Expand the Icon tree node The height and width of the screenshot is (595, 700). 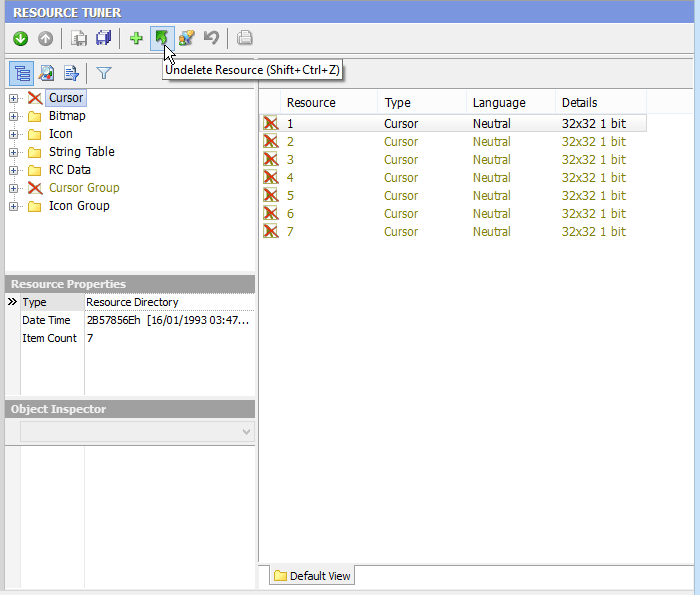[x=13, y=134]
